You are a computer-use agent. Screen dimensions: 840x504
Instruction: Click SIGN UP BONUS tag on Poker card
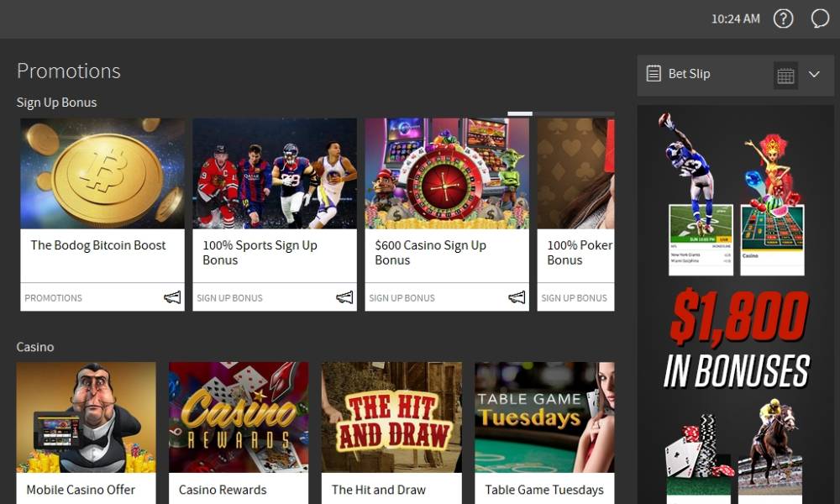tap(575, 298)
